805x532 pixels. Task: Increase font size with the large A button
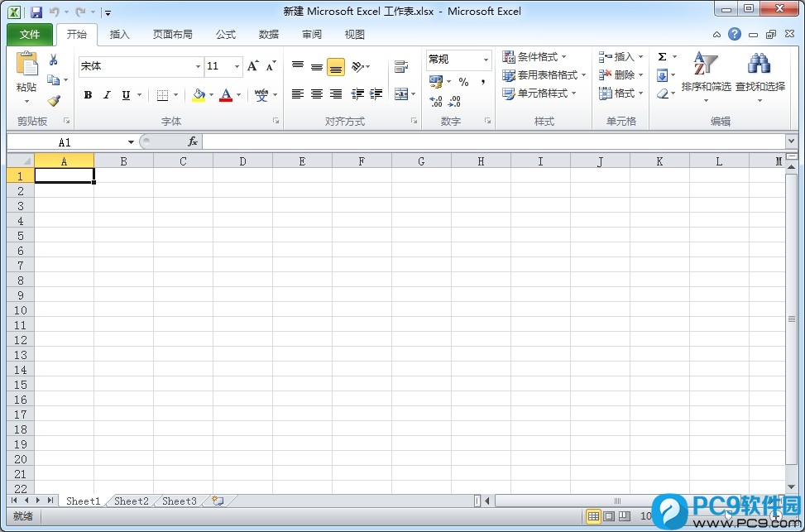pos(252,66)
